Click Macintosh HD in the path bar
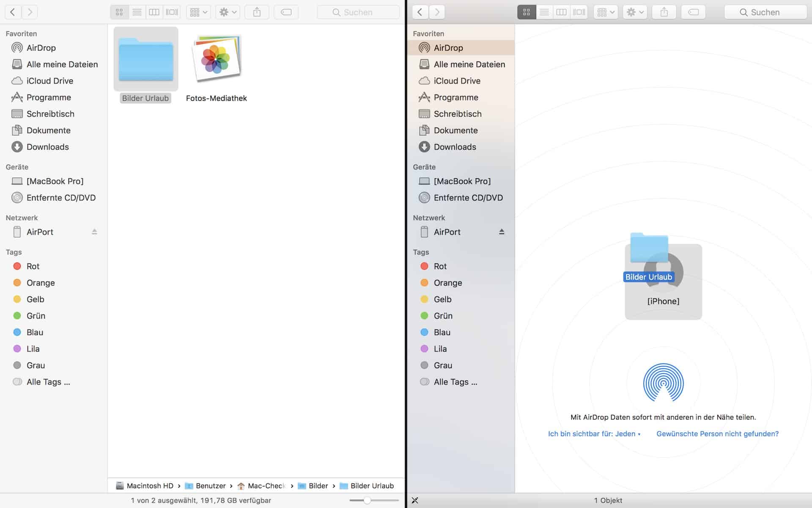 click(x=145, y=486)
